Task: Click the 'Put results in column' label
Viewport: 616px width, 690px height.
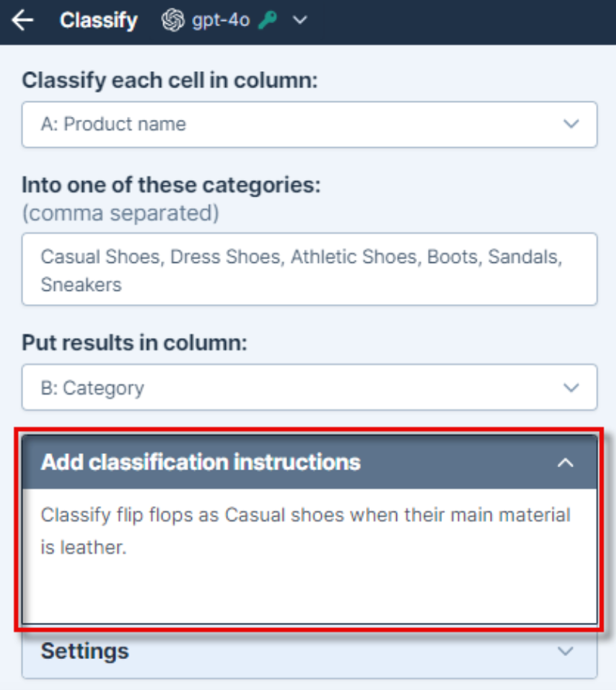Action: click(x=135, y=343)
